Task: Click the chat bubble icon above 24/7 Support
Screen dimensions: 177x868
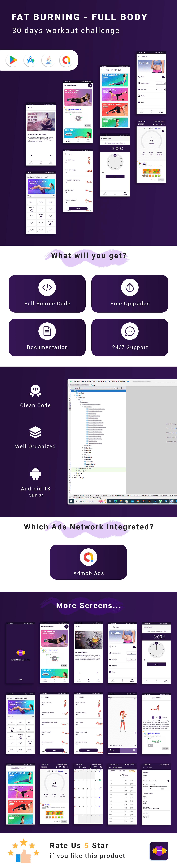Action: click(x=130, y=331)
